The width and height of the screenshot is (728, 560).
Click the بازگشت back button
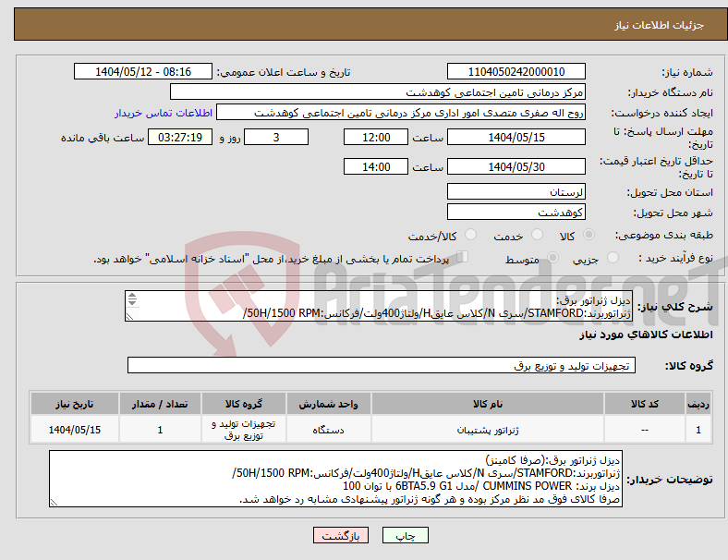pyautogui.click(x=341, y=535)
